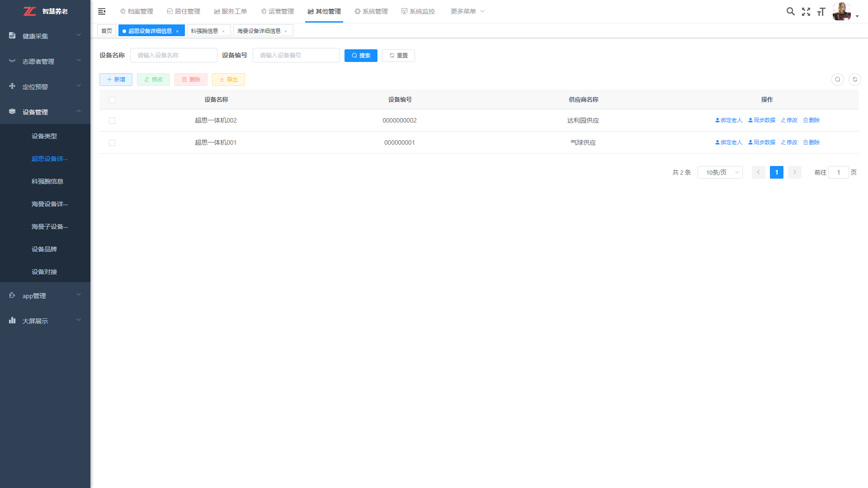Select the checkbox for 超思一体机001

(112, 143)
